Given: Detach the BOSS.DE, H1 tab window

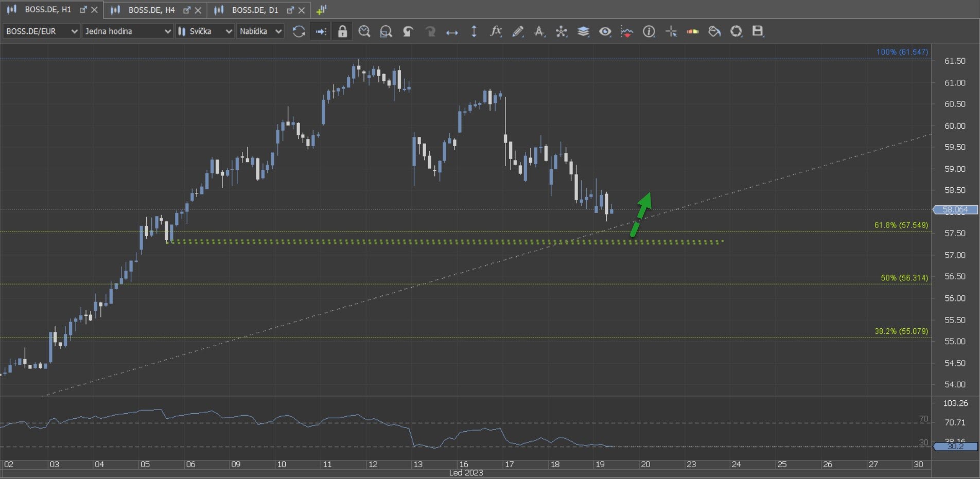Looking at the screenshot, I should [83, 10].
